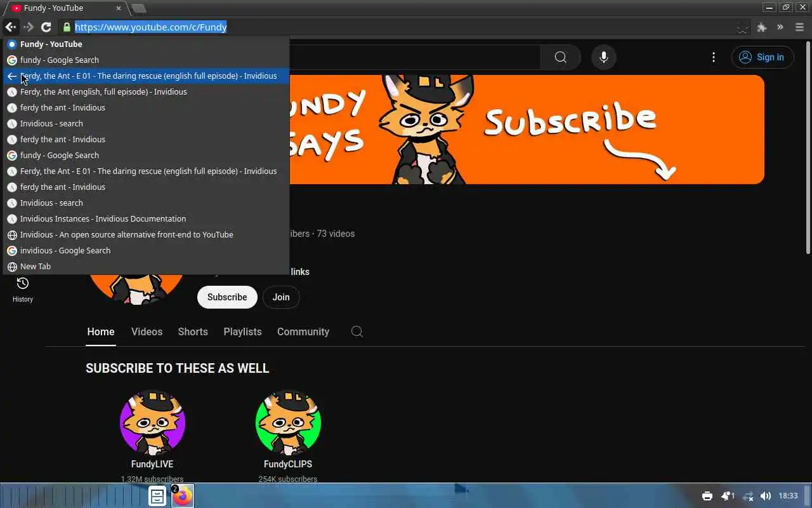Open the volume speaker tray icon
Viewport: 812px width, 508px height.
pos(766,496)
